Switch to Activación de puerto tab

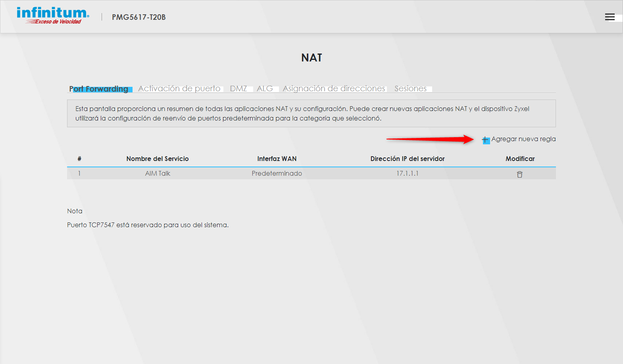pos(179,88)
